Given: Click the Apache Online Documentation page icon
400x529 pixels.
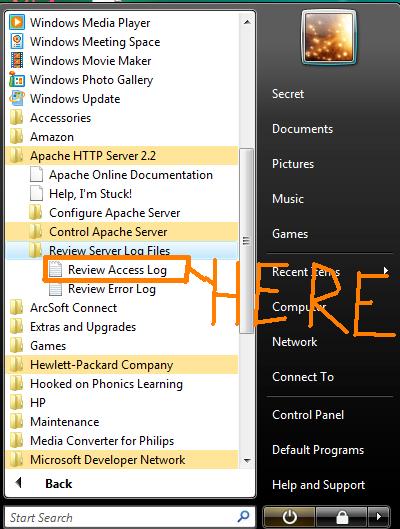Looking at the screenshot, I should (x=36, y=174).
